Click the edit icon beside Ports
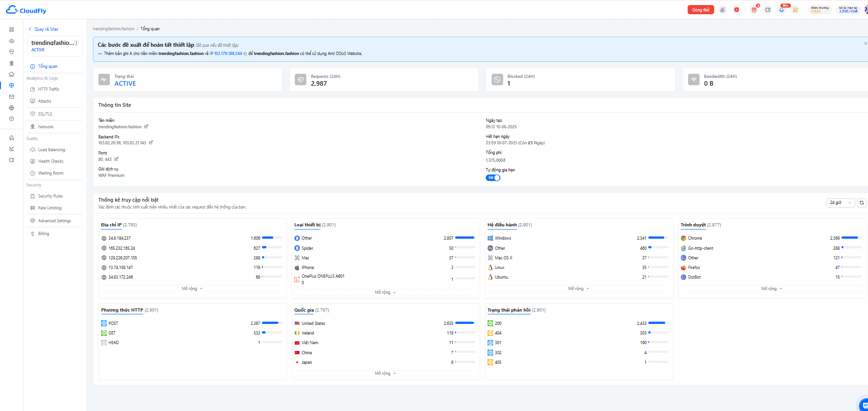The height and width of the screenshot is (411, 868). coord(117,159)
